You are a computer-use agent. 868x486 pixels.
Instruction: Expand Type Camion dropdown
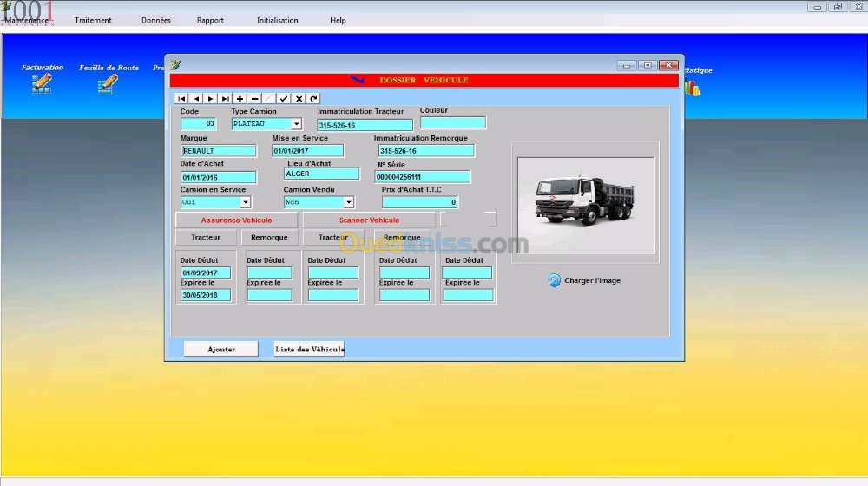click(296, 124)
